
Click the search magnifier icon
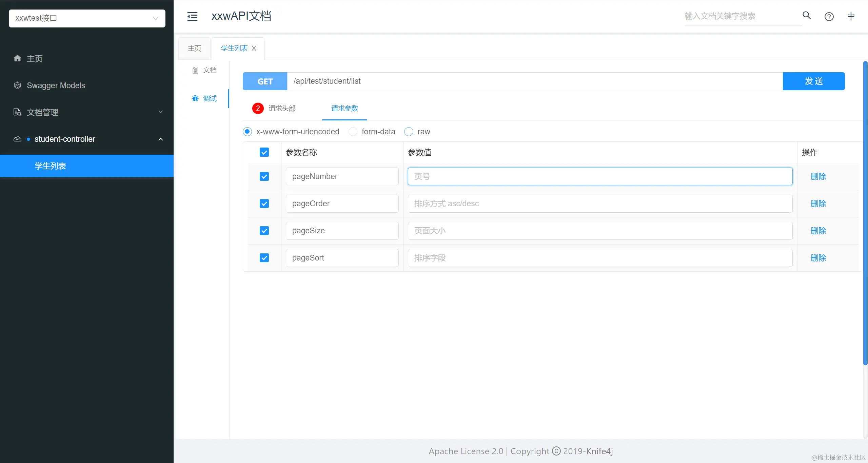point(807,16)
